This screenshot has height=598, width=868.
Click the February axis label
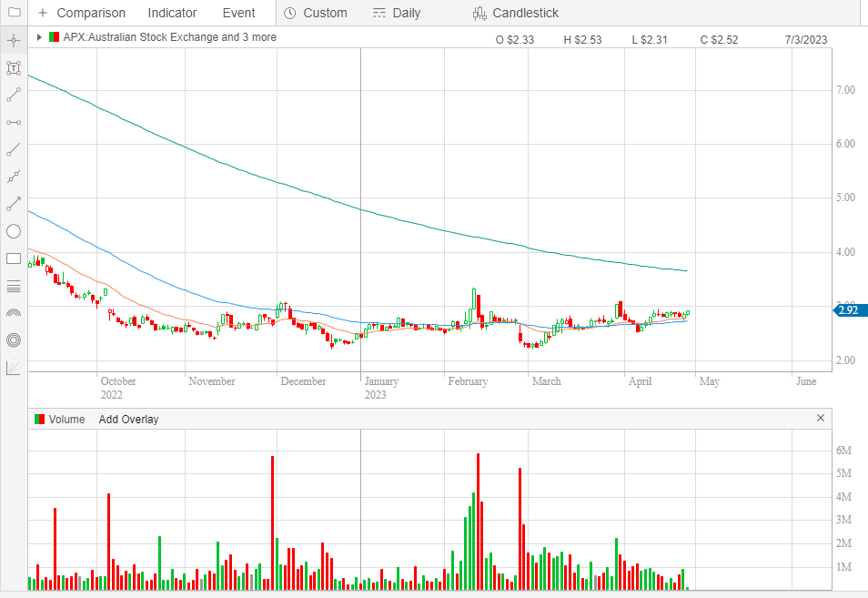pyautogui.click(x=468, y=381)
